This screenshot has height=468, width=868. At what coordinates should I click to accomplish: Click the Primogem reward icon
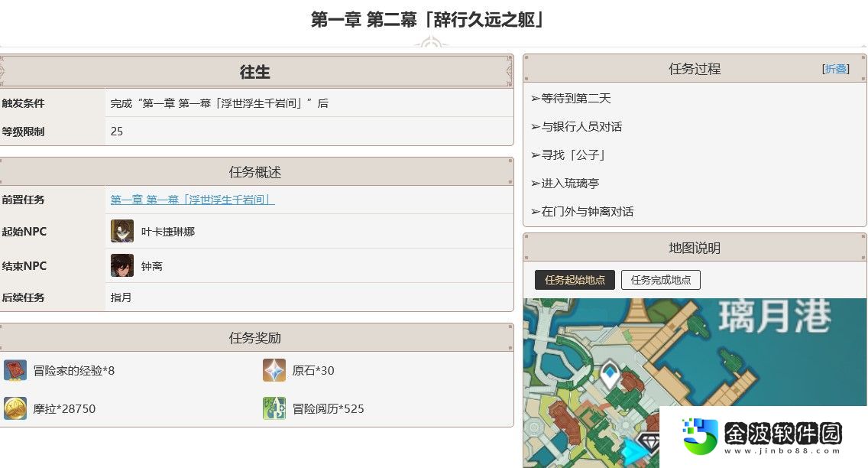coord(274,370)
